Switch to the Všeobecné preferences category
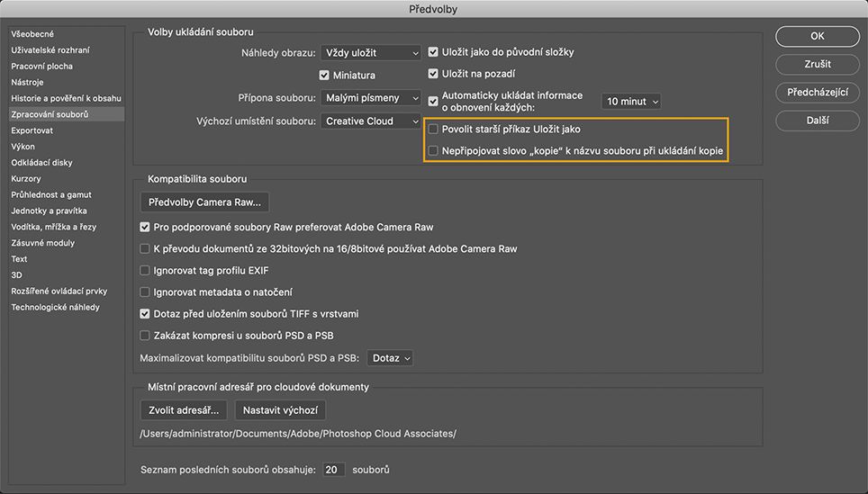Viewport: 868px width, 494px height. click(32, 33)
